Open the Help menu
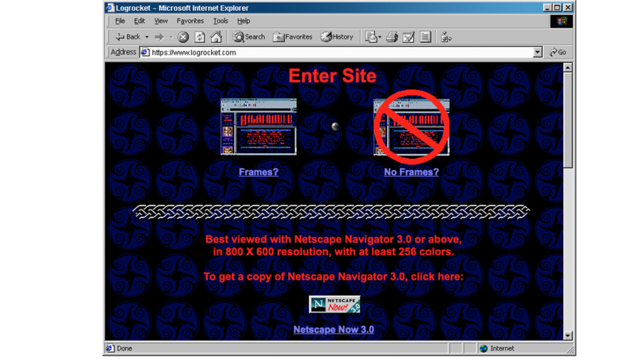Viewport: 644px width, 362px height. tap(243, 21)
